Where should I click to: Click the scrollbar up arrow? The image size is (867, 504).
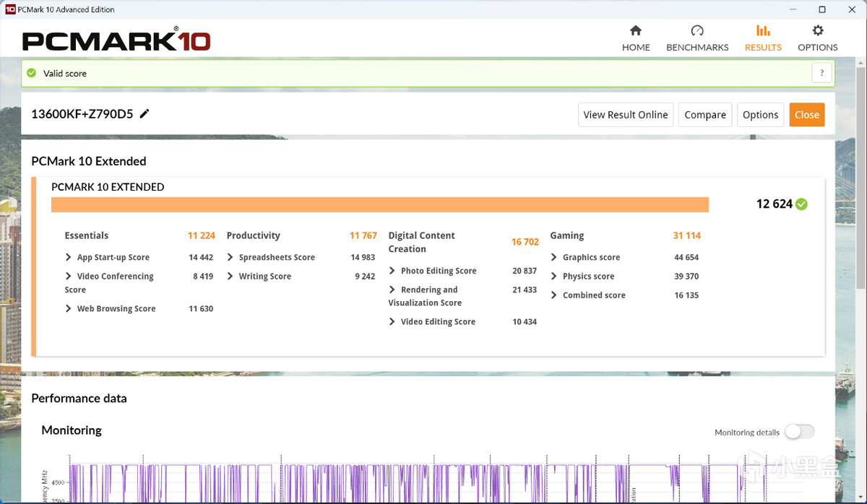tap(860, 62)
